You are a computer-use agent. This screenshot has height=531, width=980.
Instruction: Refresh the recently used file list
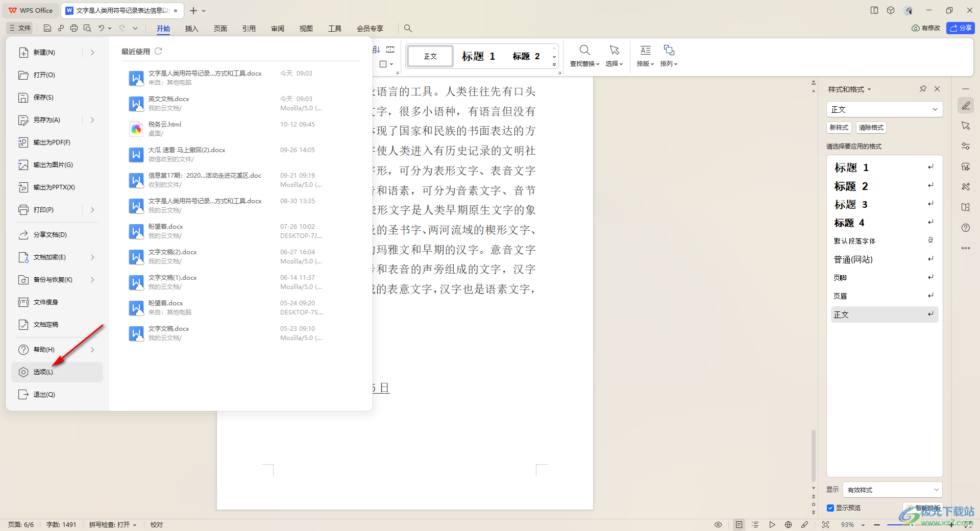(x=158, y=51)
